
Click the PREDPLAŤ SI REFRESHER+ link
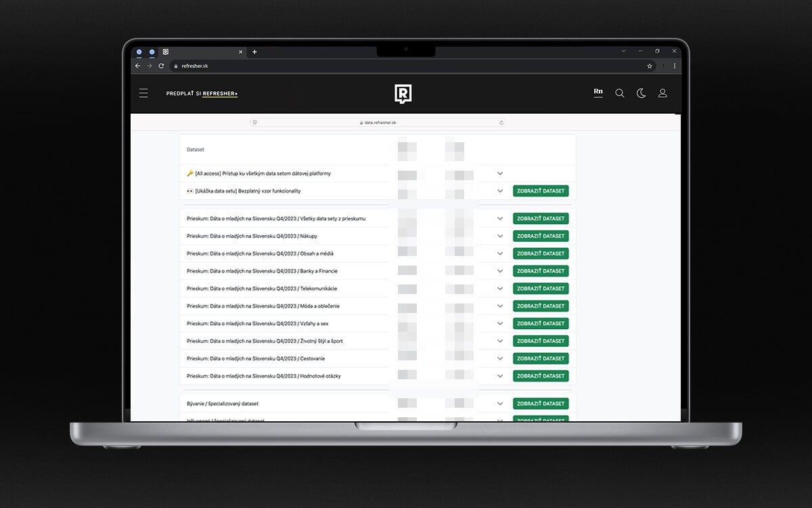click(x=202, y=93)
